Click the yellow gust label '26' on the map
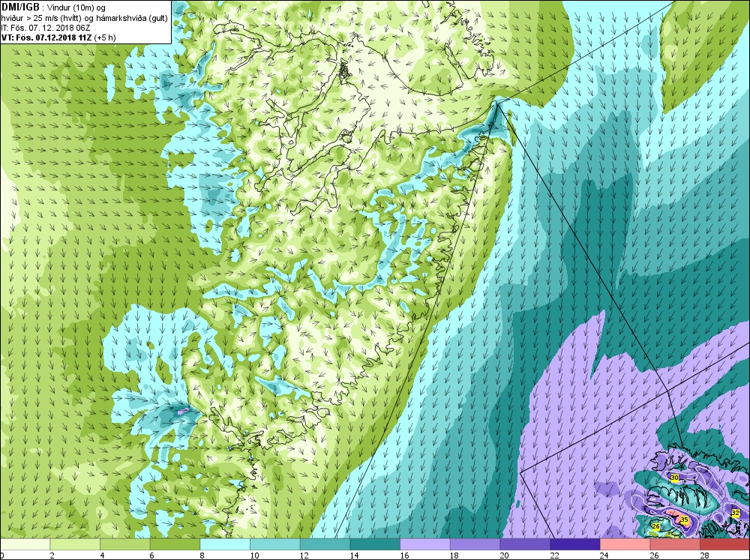 (x=655, y=526)
